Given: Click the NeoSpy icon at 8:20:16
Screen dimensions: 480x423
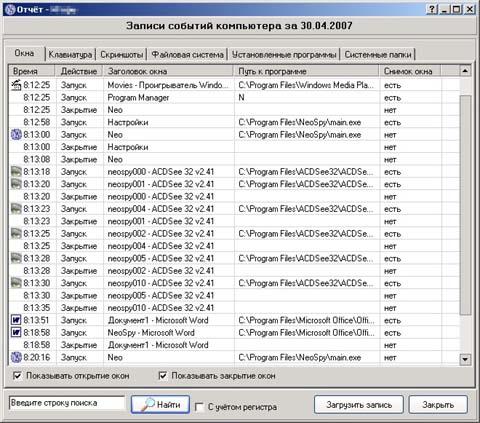Looking at the screenshot, I should tap(16, 357).
